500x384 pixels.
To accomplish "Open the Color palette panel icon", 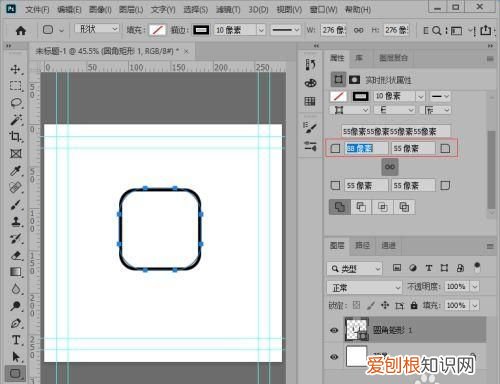I will coord(310,83).
